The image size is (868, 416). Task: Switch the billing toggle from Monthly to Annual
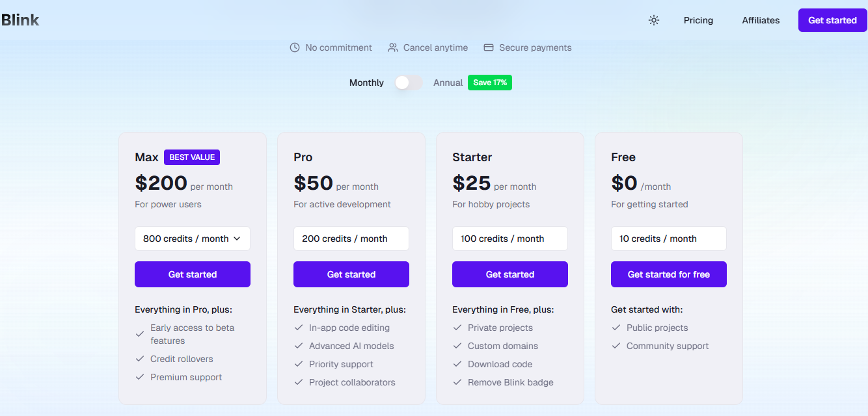(408, 83)
